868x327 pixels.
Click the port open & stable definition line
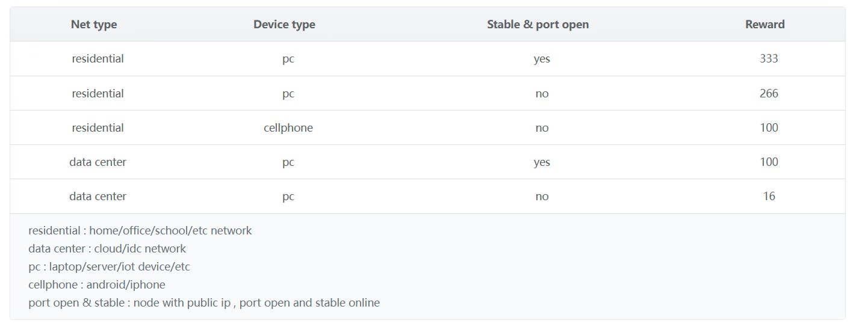(204, 303)
